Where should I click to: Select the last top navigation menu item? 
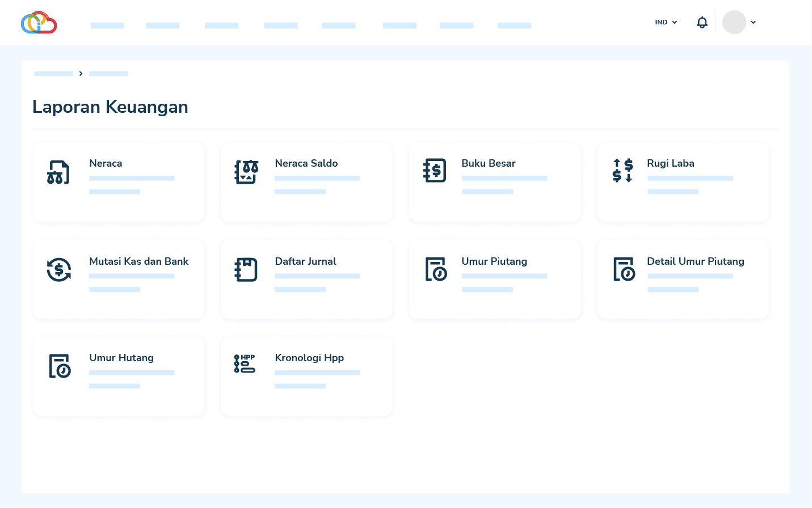point(514,26)
